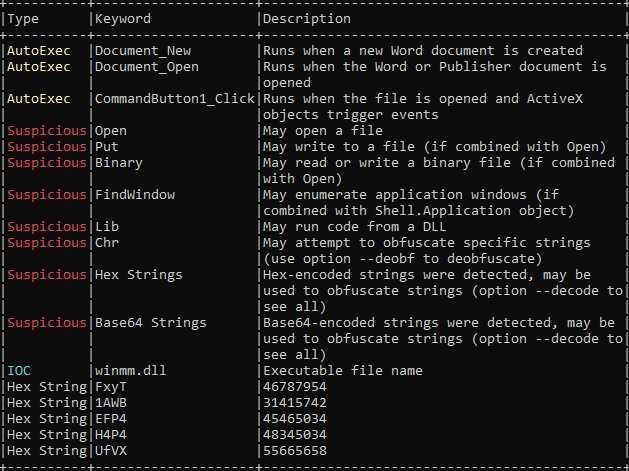
Task: Click the Description column header
Action: (x=307, y=19)
